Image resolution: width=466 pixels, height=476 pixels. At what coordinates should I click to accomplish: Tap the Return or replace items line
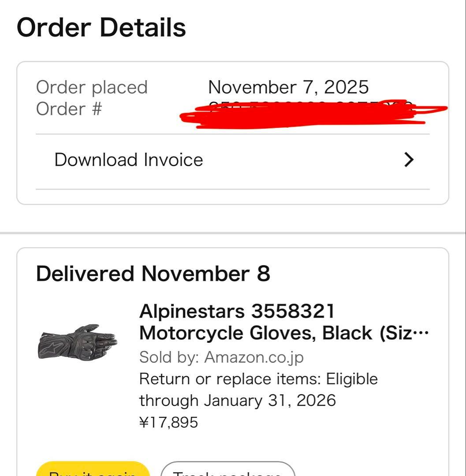pos(258,379)
